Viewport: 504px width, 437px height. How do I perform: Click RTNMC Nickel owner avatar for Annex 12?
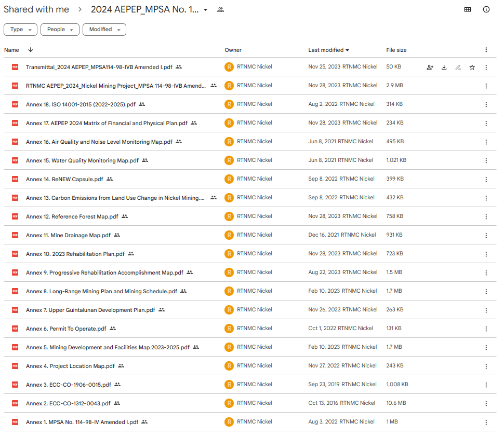click(229, 216)
